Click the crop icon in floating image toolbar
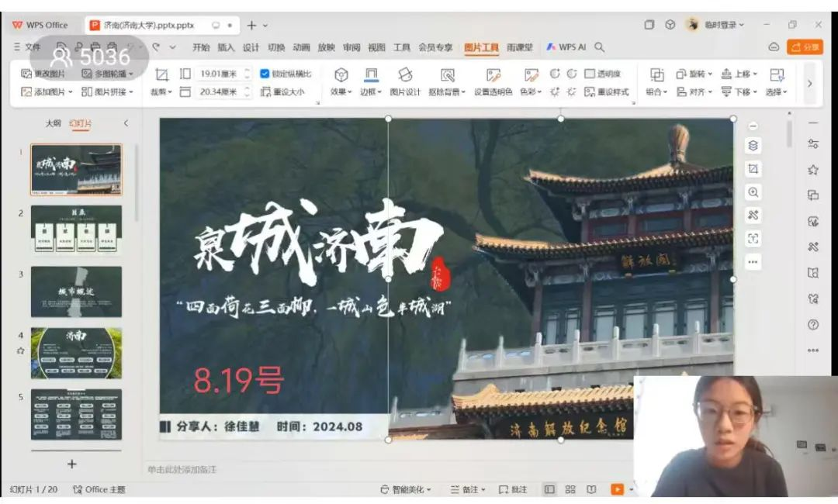 [753, 169]
